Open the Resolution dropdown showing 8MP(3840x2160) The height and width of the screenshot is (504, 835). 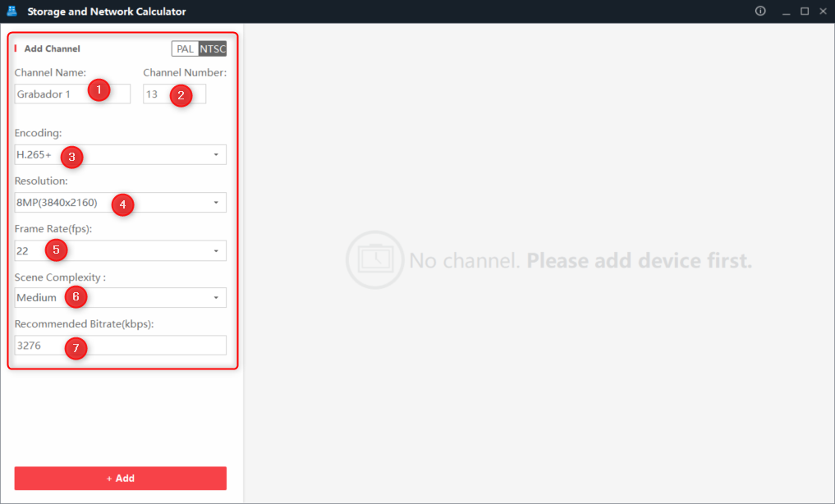(121, 202)
